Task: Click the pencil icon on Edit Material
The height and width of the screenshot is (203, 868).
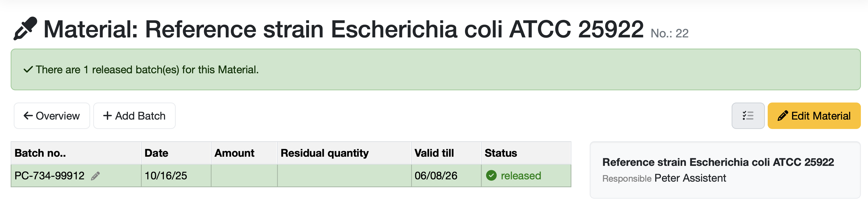Action: pyautogui.click(x=782, y=116)
